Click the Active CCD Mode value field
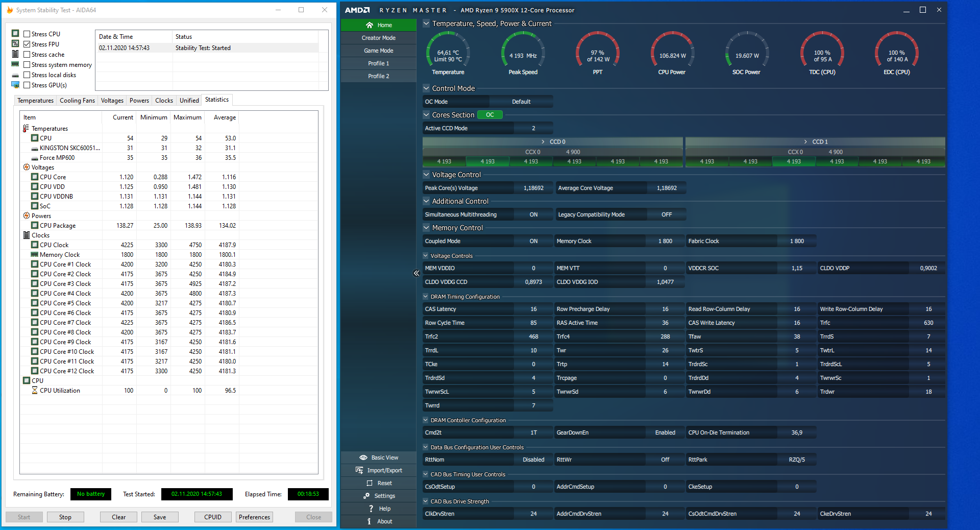Screen dimensions: 980x530 (533, 128)
